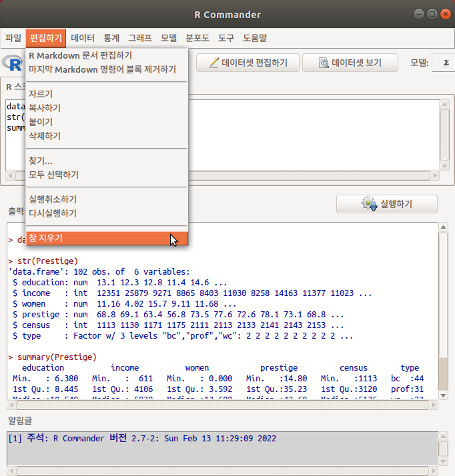Choose 다시실행하기 entry
Viewport: 455px width, 476px height.
(107, 213)
